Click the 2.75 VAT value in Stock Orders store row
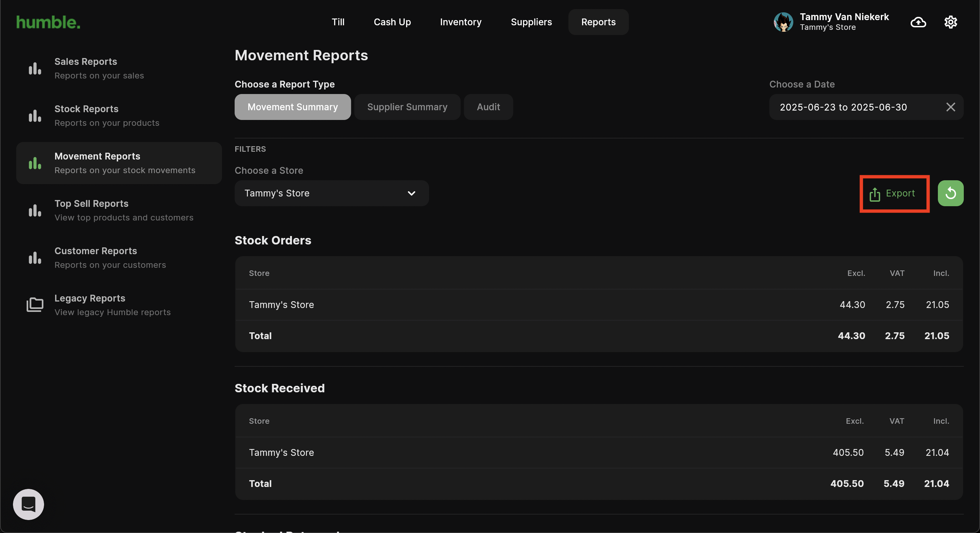 [x=895, y=304]
